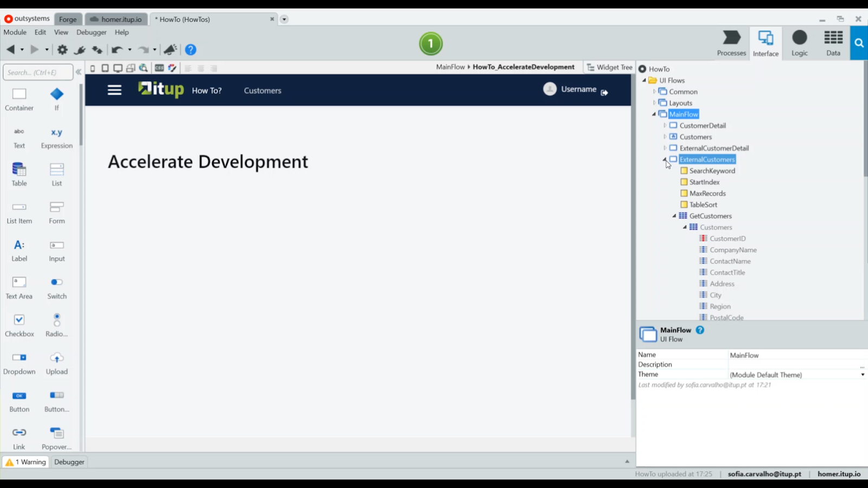
Task: Click the Customers menu link in canvas
Action: pos(263,91)
